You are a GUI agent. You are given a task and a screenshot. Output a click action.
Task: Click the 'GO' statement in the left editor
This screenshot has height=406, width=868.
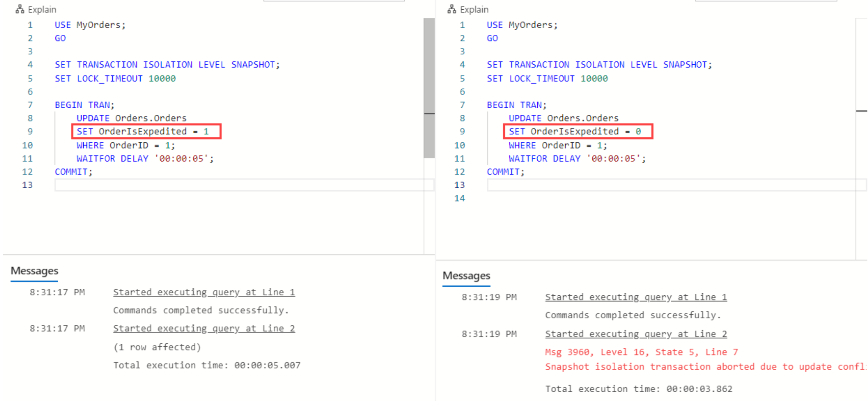(x=60, y=38)
